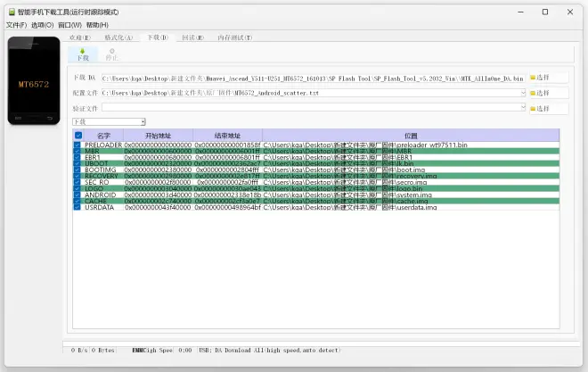Choose scatter config file with folder button

[x=549, y=93]
